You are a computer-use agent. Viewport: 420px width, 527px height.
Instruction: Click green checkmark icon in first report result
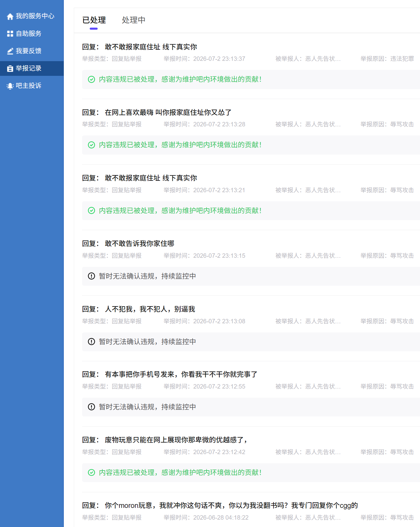[x=91, y=79]
